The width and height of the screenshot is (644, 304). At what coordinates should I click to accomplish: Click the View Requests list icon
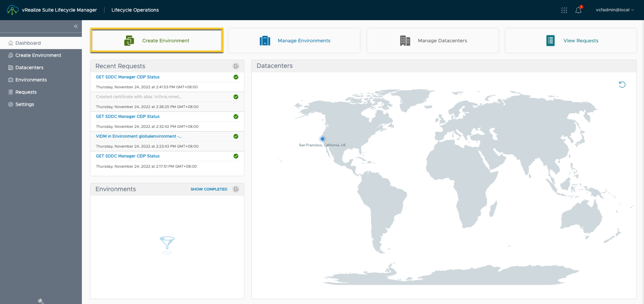(551, 41)
